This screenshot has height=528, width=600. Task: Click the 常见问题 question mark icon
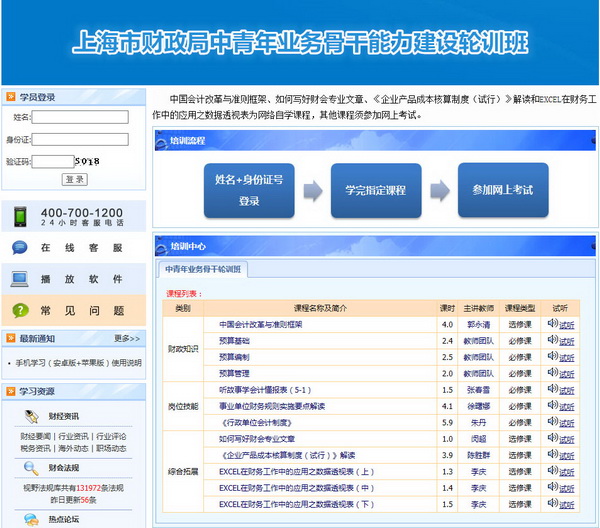tap(20, 310)
